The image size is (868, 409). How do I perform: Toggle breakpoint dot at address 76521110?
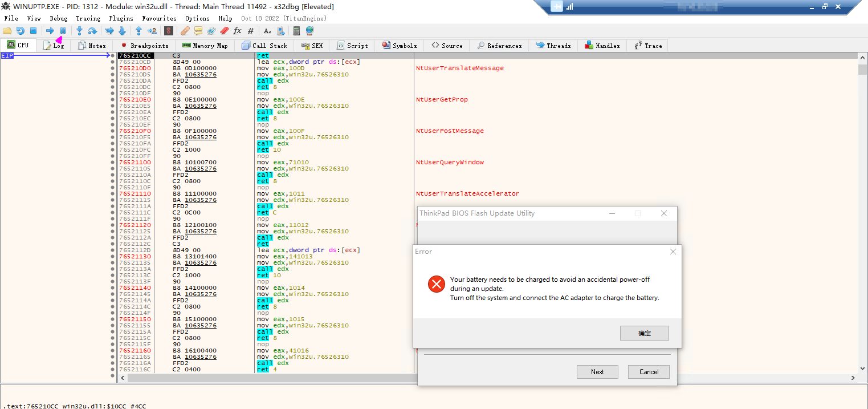point(113,194)
